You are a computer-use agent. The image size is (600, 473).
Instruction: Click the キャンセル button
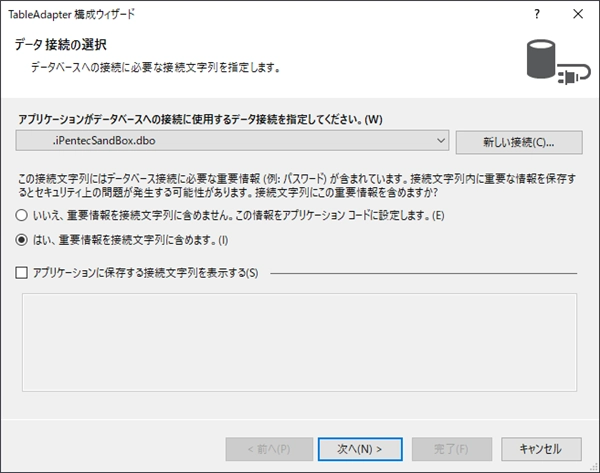pyautogui.click(x=541, y=449)
